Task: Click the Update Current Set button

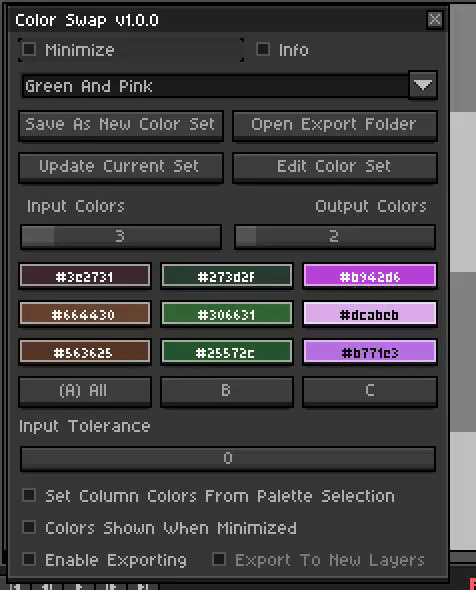Action: (121, 167)
